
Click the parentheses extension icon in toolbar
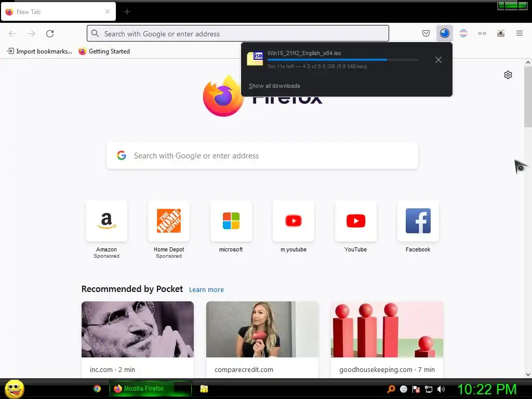[x=482, y=33]
